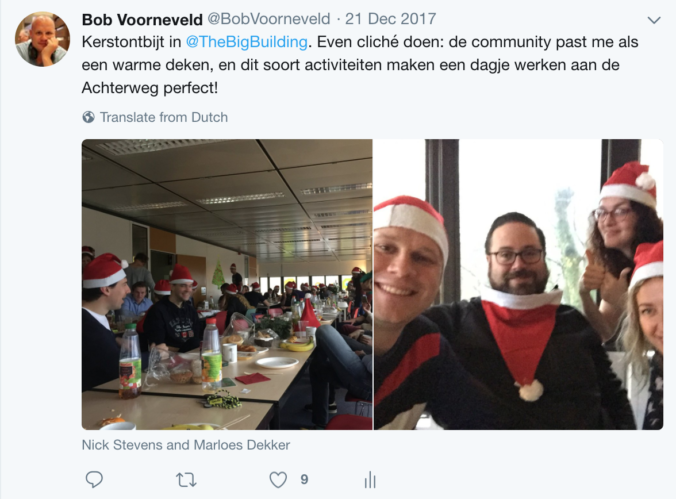This screenshot has width=676, height=499.
Task: Open the @BobVoorneveld handle
Action: 269,19
